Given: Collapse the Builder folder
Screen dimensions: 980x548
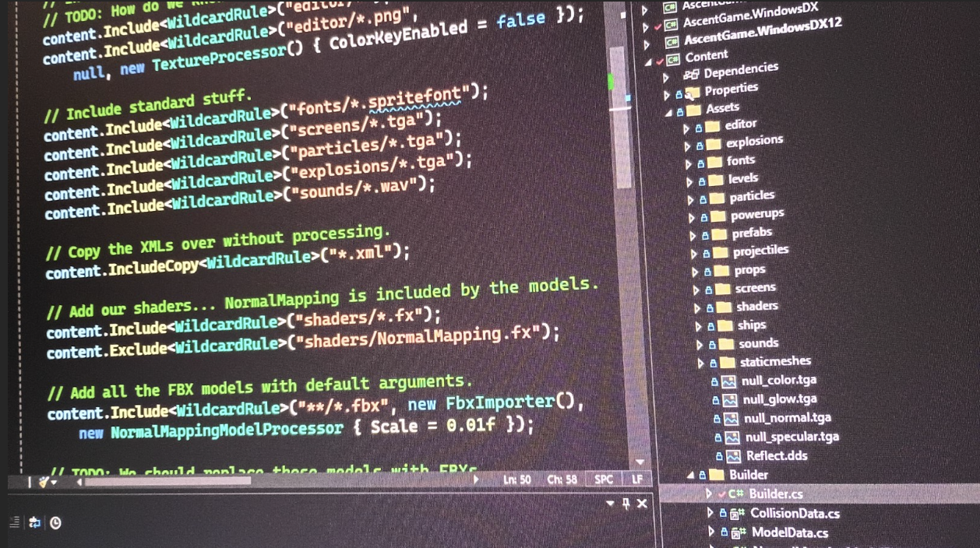Looking at the screenshot, I should 690,476.
